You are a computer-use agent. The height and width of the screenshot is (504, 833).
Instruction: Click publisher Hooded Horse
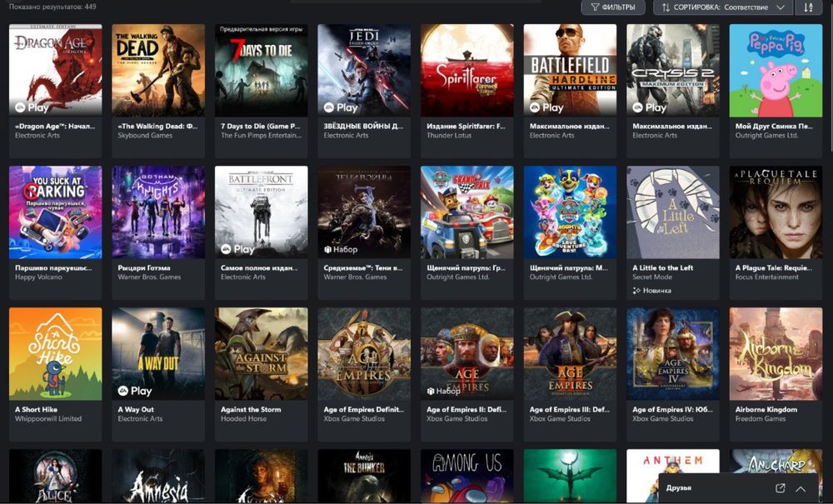coord(243,418)
